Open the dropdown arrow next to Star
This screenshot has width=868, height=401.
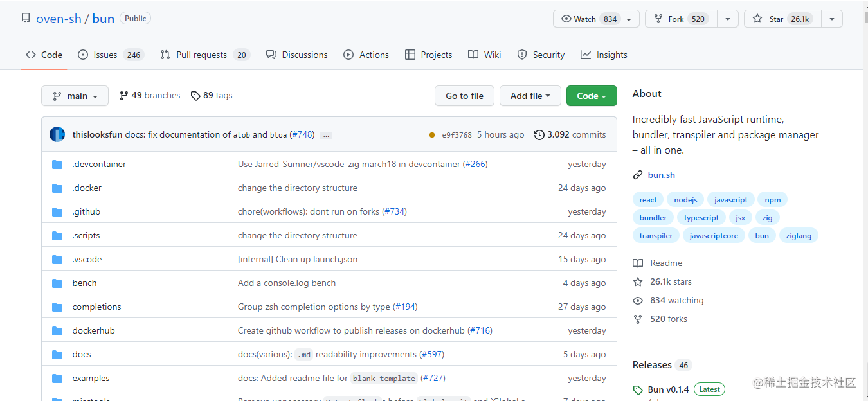coord(832,19)
